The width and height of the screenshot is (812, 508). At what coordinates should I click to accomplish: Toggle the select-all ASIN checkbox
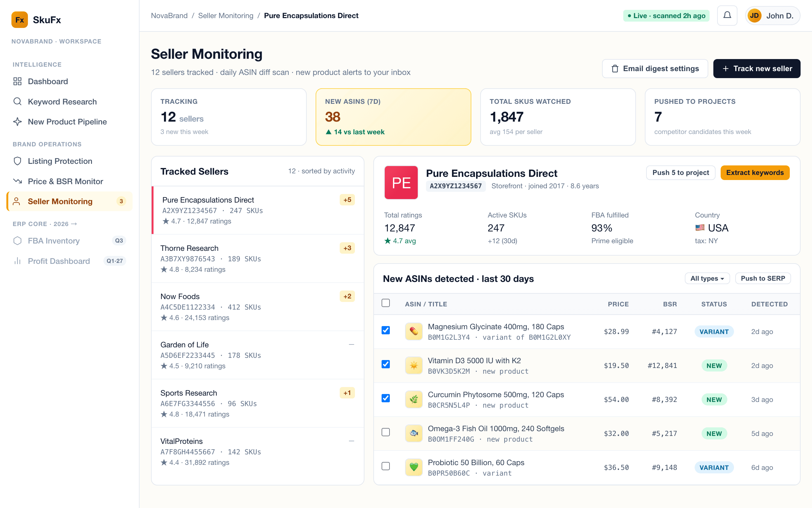pyautogui.click(x=386, y=303)
